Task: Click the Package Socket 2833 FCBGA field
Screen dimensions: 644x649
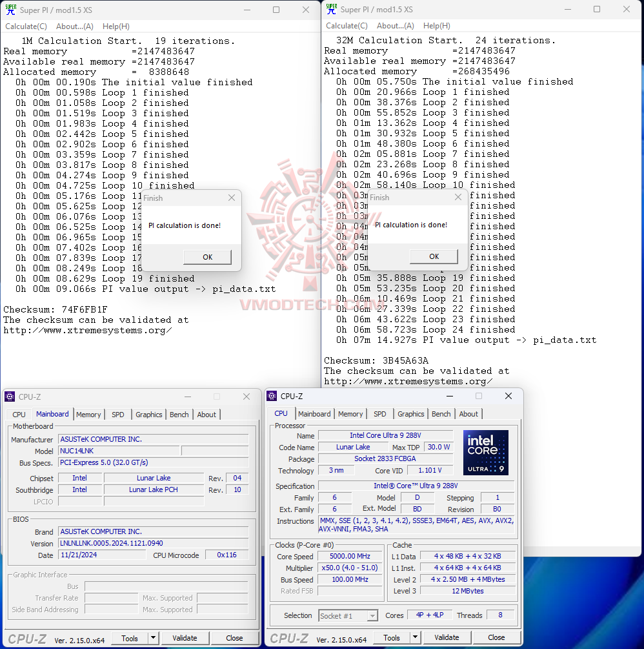Action: tap(385, 458)
